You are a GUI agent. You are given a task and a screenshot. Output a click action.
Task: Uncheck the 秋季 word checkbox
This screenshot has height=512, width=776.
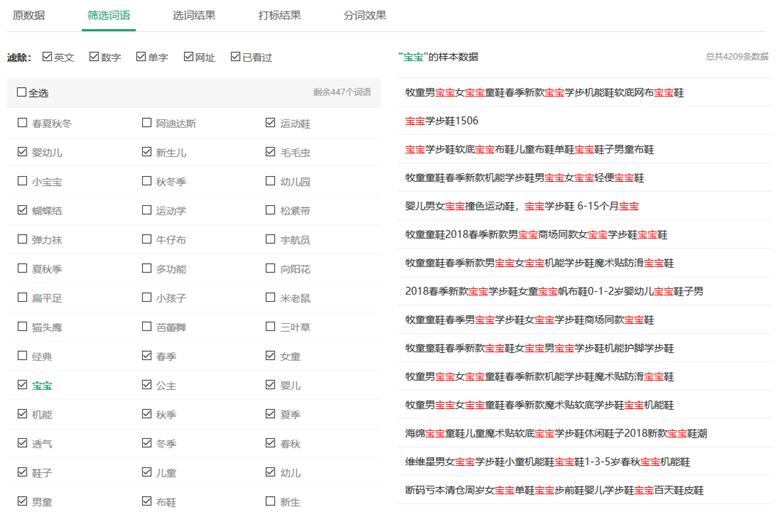pyautogui.click(x=146, y=414)
